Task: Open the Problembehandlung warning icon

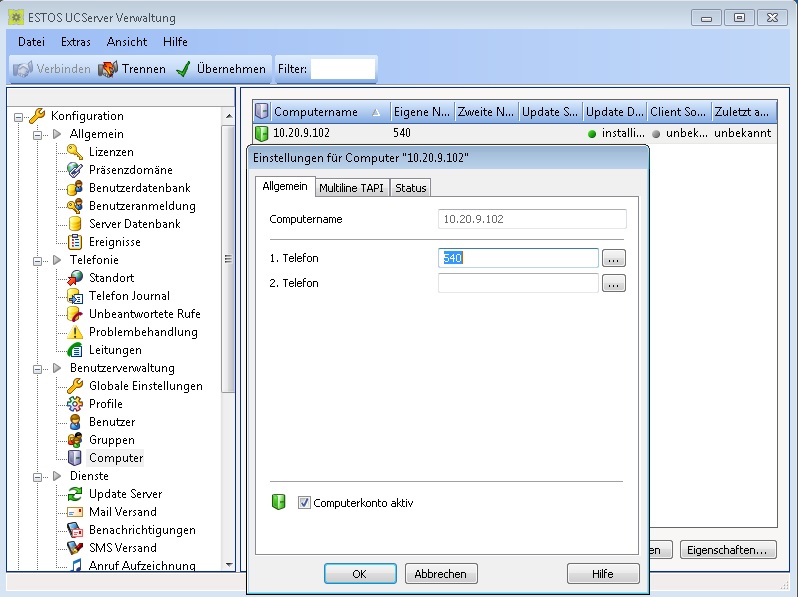Action: 74,332
